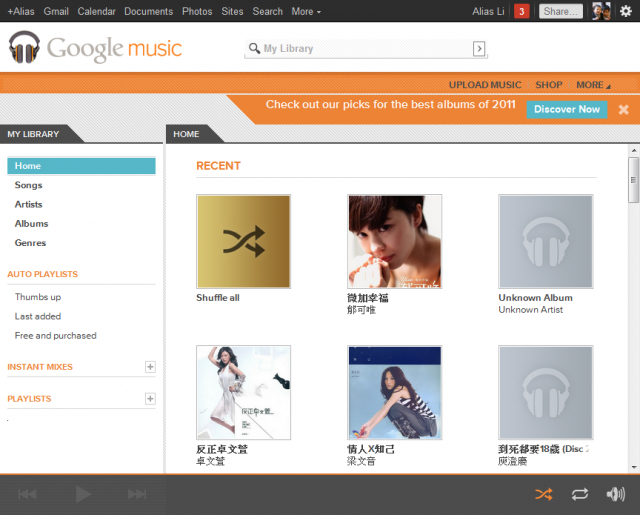Click the Alias Li account name
640x515 pixels.
(488, 11)
